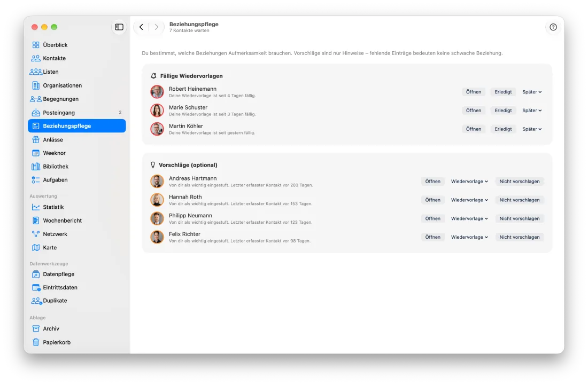This screenshot has width=588, height=385.
Task: Open the help question mark icon
Action: click(x=553, y=27)
